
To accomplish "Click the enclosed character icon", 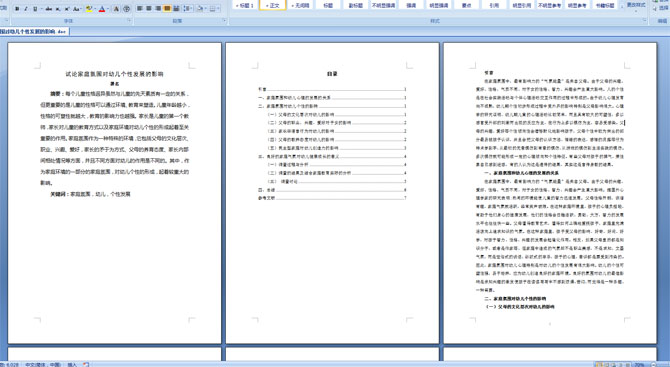I will pos(126,9).
